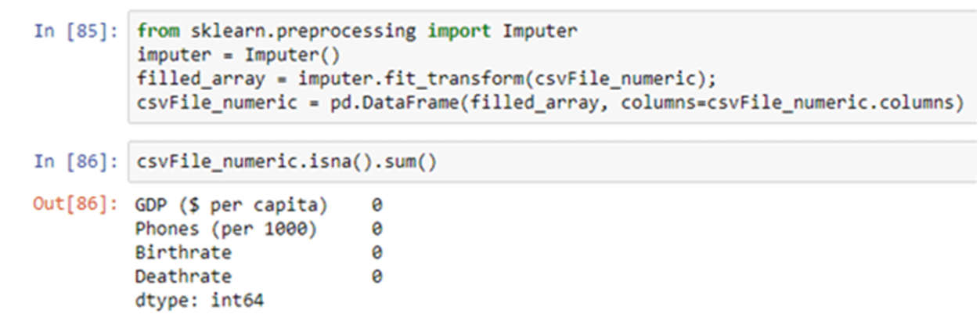The height and width of the screenshot is (325, 980).
Task: Click the In [85] cell prompt
Action: (76, 32)
